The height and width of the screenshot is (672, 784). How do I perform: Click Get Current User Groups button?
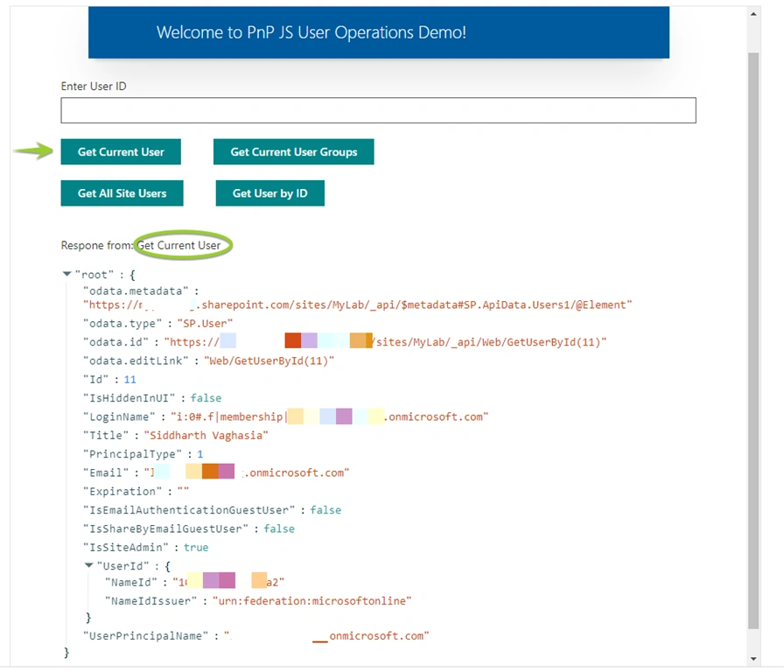pyautogui.click(x=293, y=151)
